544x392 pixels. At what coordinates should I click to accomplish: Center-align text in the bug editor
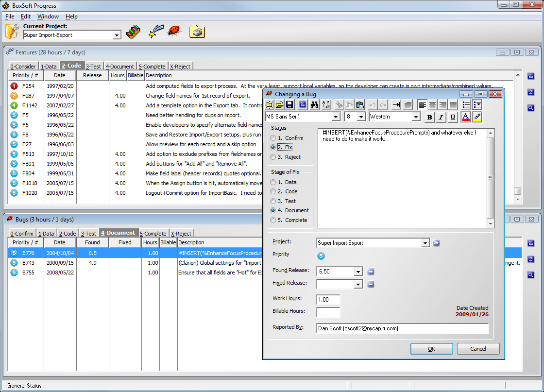(433, 105)
